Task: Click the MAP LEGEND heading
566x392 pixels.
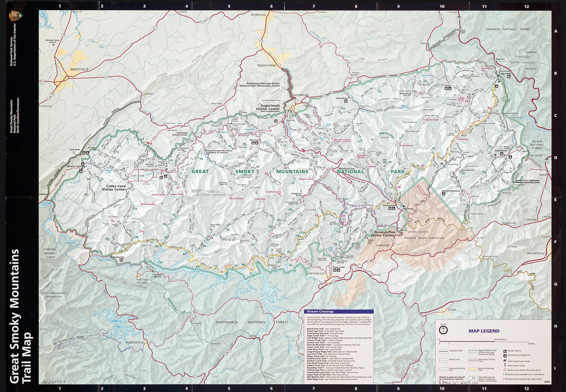Action: tap(484, 331)
